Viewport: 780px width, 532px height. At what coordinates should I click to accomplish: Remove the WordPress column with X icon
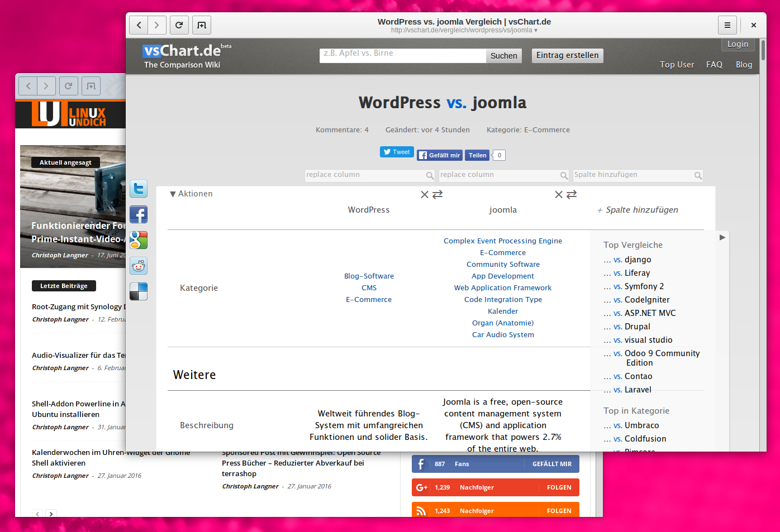(425, 194)
